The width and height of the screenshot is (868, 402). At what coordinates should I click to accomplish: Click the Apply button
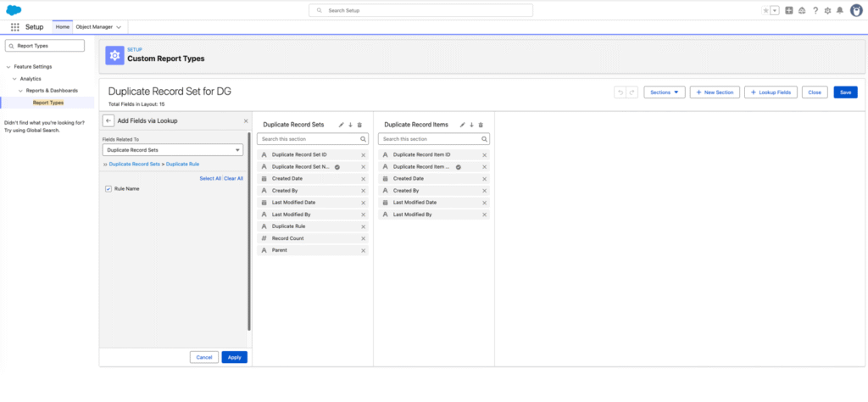click(x=234, y=357)
